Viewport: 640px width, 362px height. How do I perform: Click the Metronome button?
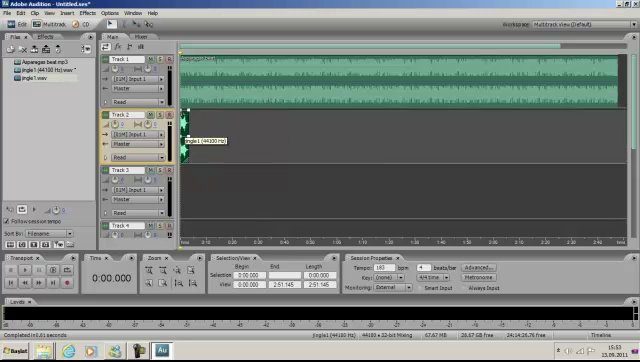coord(479,278)
